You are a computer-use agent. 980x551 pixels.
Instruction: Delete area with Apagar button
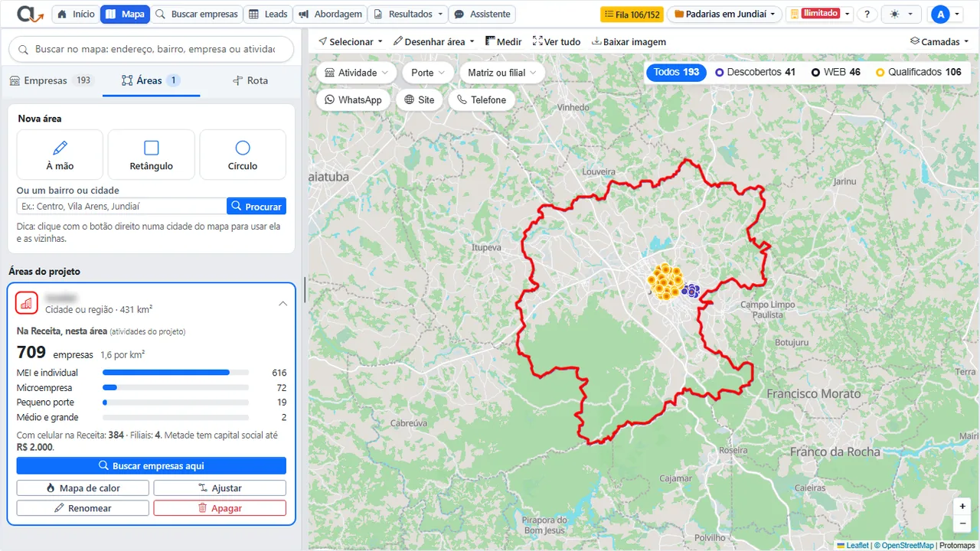point(220,508)
